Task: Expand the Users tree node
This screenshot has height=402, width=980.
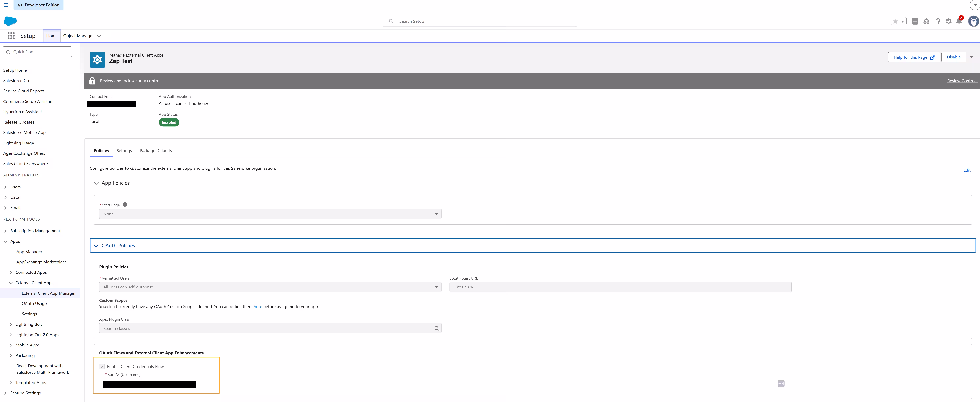Action: [5, 187]
